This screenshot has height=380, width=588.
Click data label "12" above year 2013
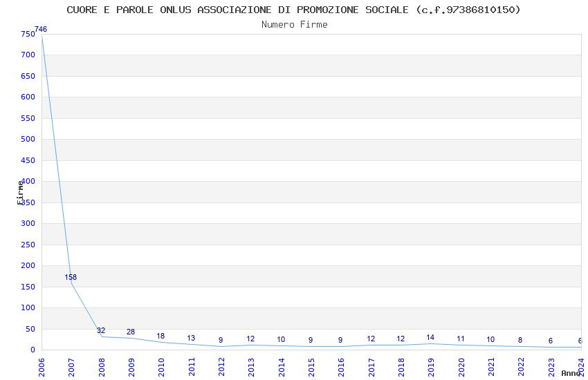point(250,339)
